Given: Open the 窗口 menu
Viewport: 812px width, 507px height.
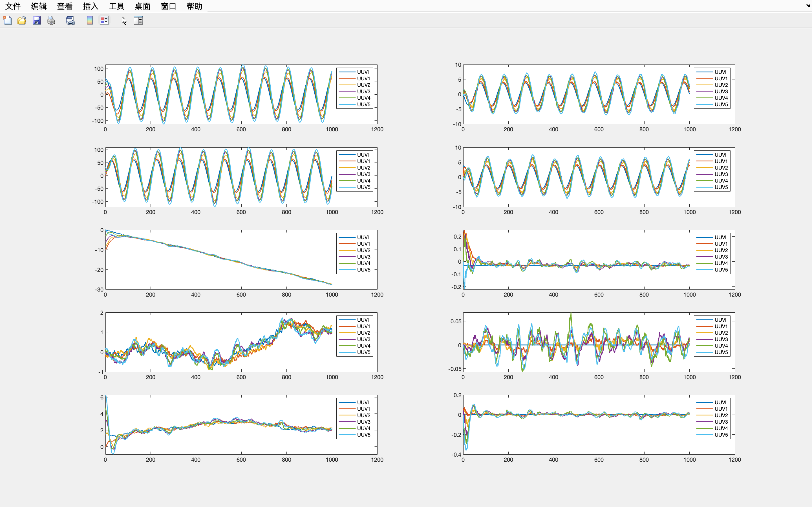Looking at the screenshot, I should point(168,6).
